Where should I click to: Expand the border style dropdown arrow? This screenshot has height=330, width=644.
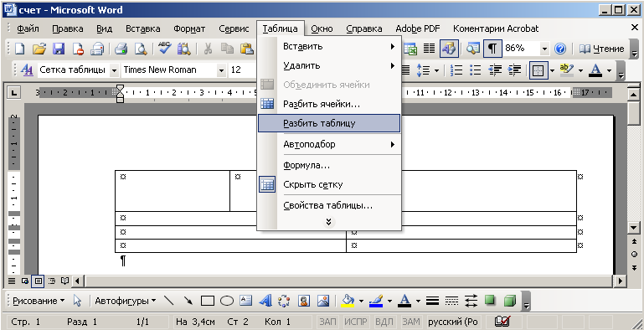pos(553,70)
